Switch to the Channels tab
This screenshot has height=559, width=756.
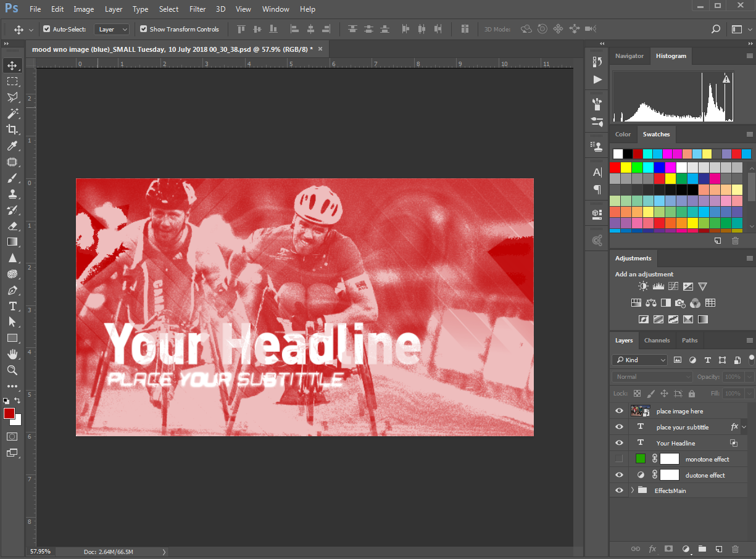tap(657, 341)
